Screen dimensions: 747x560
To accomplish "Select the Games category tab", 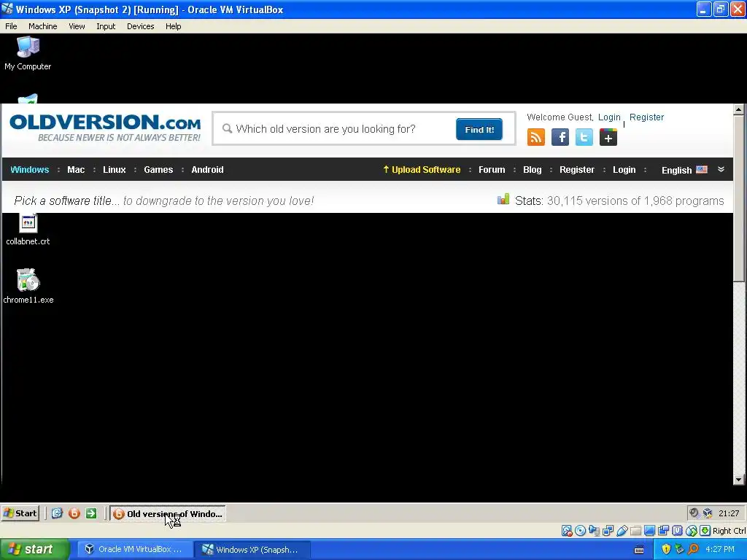I will [158, 169].
